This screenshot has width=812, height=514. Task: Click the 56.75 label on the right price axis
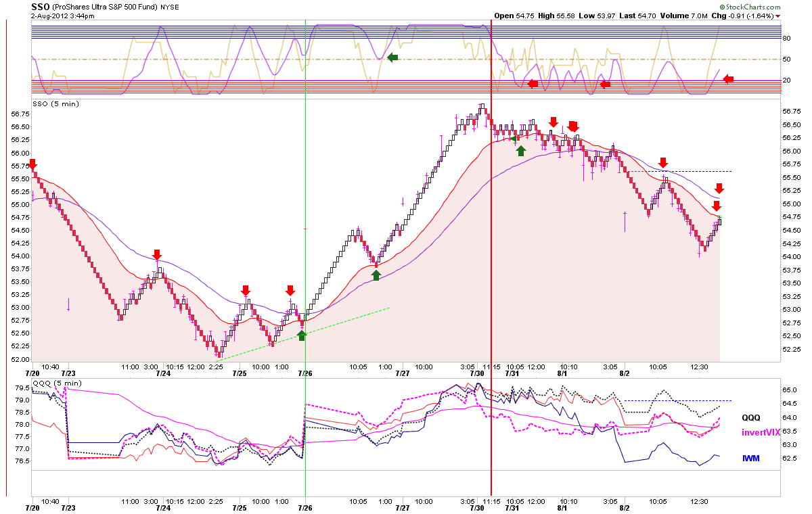point(792,113)
